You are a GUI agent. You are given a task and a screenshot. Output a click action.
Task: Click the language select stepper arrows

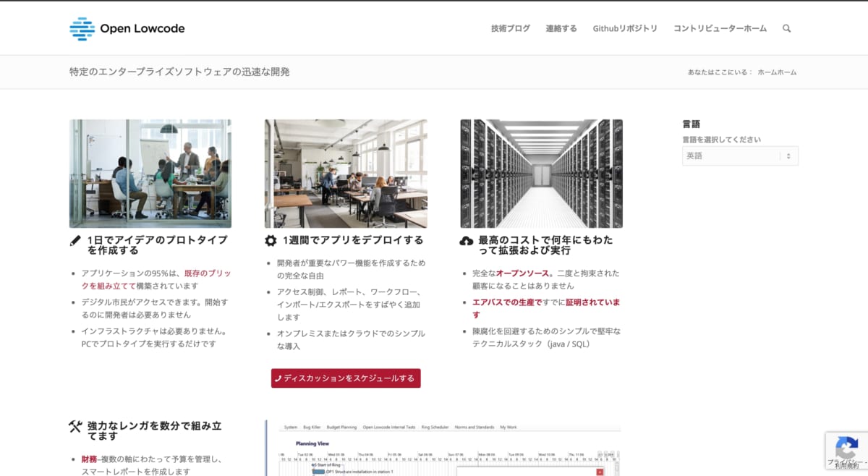tap(788, 156)
